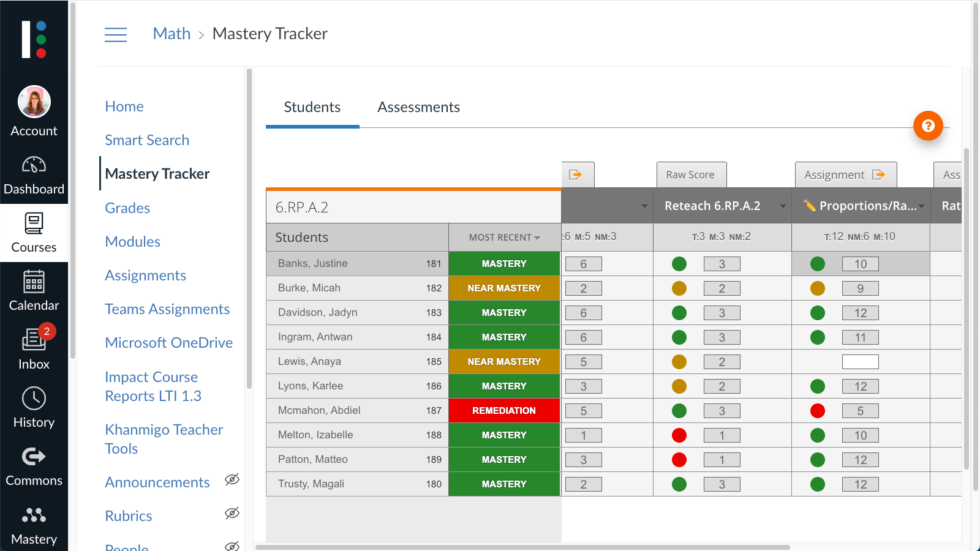The image size is (980, 551).
Task: Open the orange help question mark
Action: 928,126
